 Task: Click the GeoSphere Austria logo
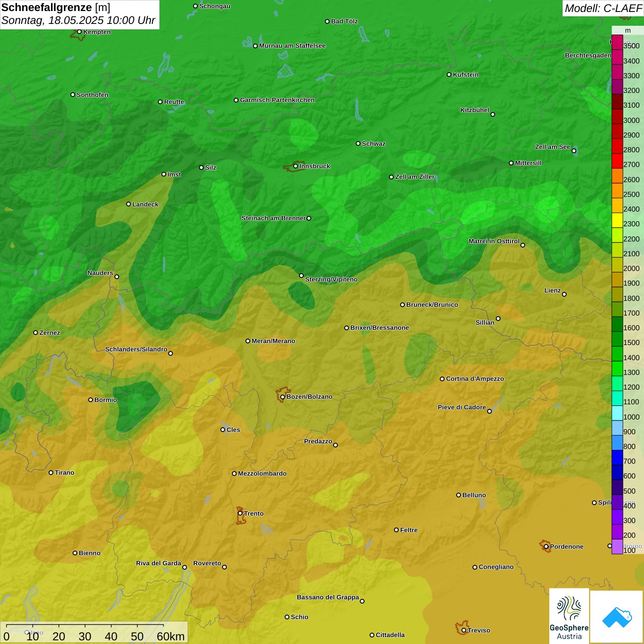click(x=569, y=616)
